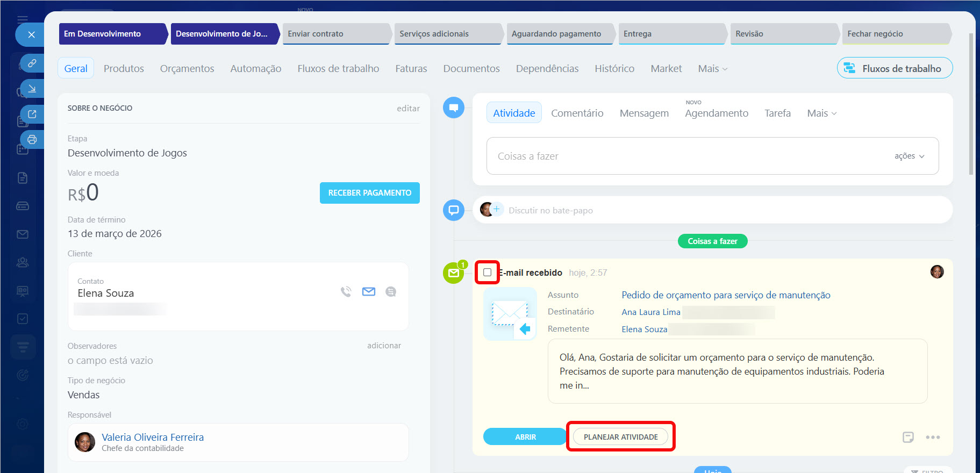Open the Comentário tab

(x=577, y=113)
